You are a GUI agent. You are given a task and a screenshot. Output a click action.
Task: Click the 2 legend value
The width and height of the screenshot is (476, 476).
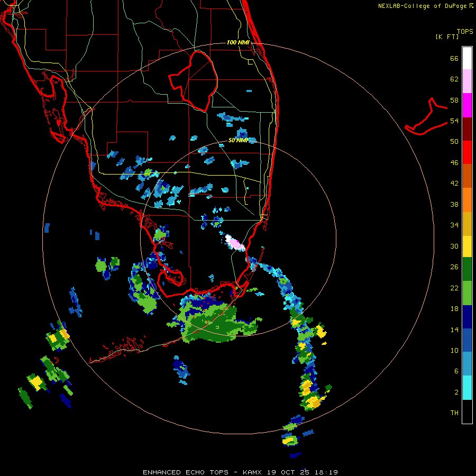(456, 392)
